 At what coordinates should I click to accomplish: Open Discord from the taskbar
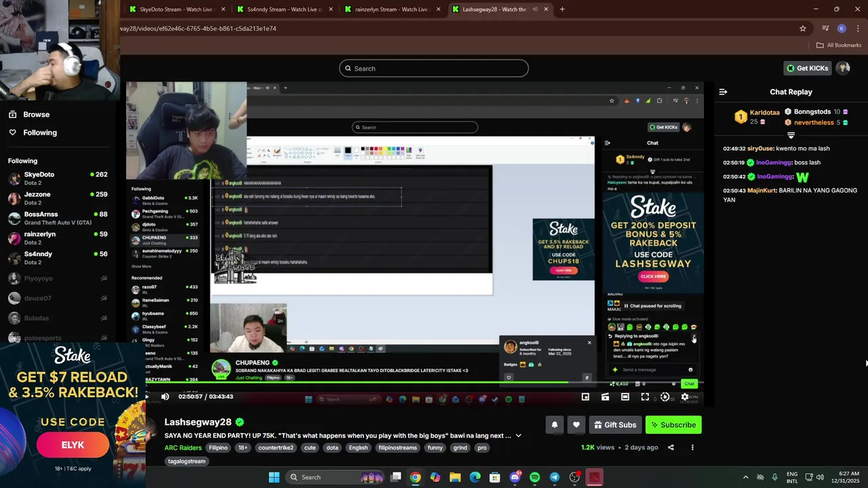pos(515,477)
